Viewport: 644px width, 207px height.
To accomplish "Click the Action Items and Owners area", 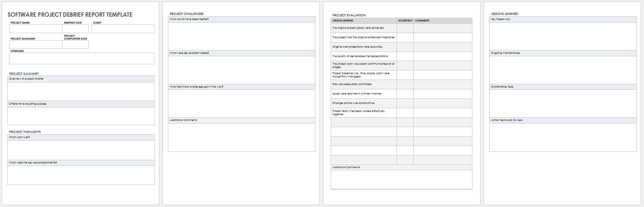I will coord(563,137).
